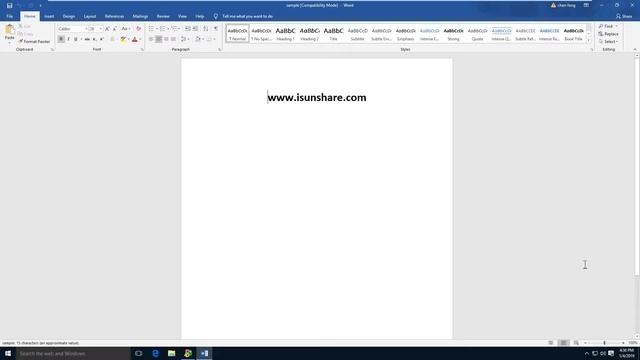
Task: Click the paragraph Shading button
Action: point(198,39)
